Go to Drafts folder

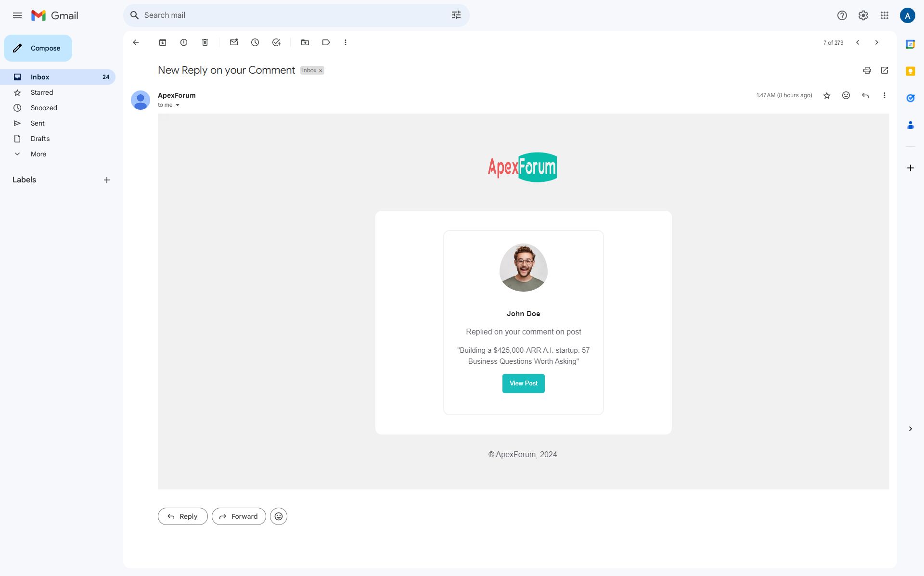[x=40, y=139]
